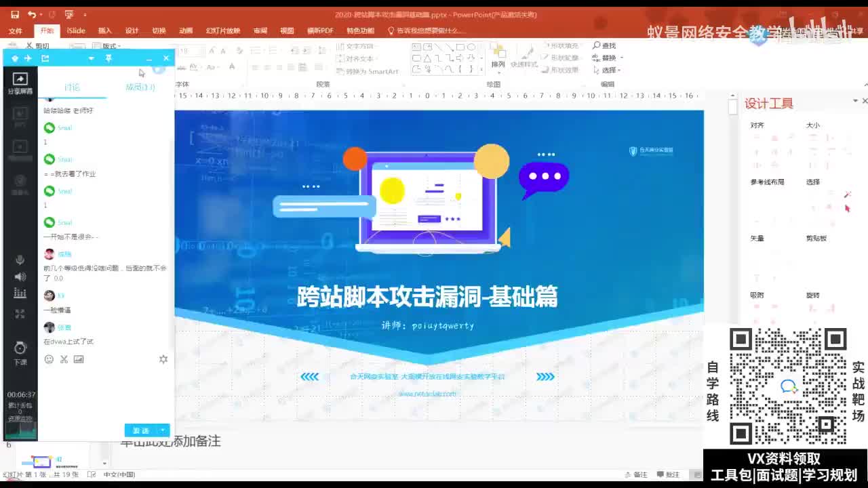This screenshot has width=868, height=488.
Task: Click the 剪切 cut button
Action: pos(38,46)
